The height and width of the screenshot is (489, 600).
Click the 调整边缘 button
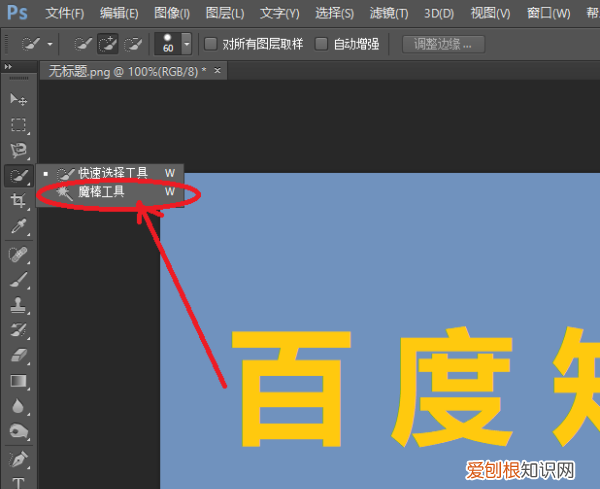(x=443, y=44)
